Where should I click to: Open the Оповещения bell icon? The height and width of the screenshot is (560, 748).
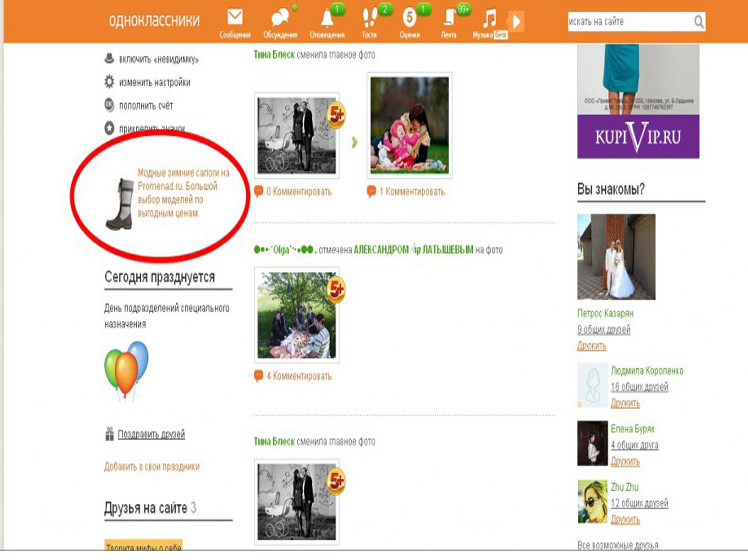pos(327,18)
